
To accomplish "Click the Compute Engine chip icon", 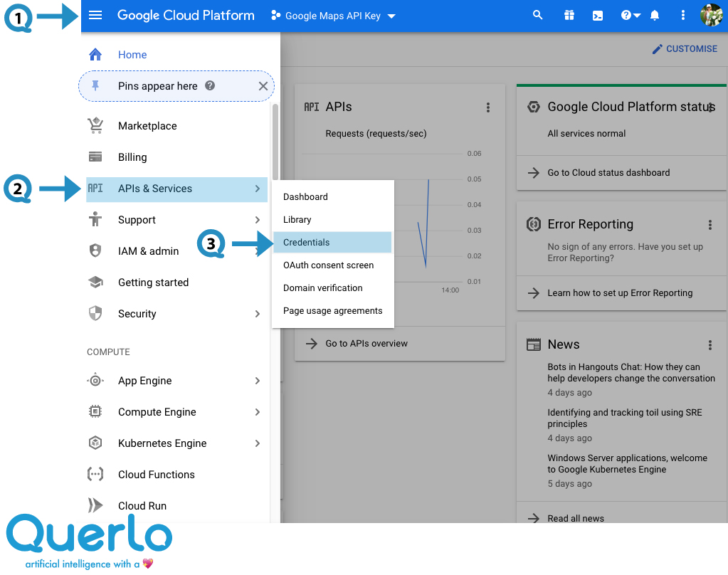I will [x=95, y=411].
